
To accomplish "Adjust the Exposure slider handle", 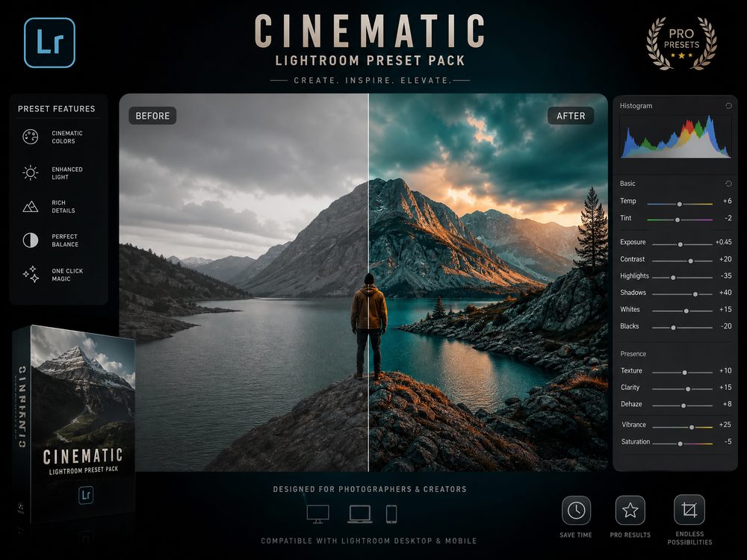I will pos(681,244).
